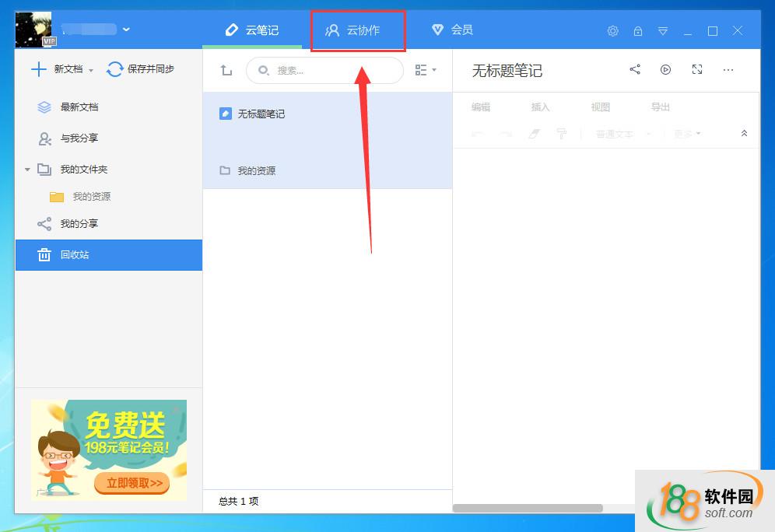775x532 pixels.
Task: Open the Recycle Bin (回收站)
Action: pyautogui.click(x=75, y=255)
